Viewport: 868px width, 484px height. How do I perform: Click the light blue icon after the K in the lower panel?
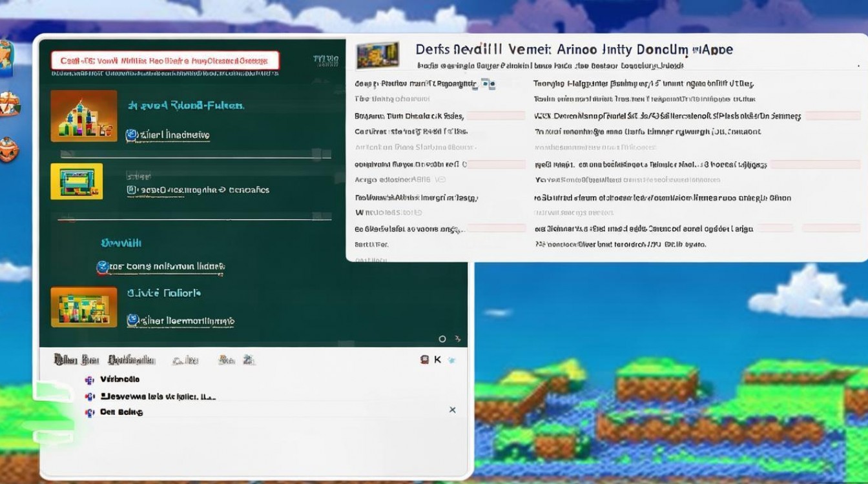pyautogui.click(x=451, y=359)
